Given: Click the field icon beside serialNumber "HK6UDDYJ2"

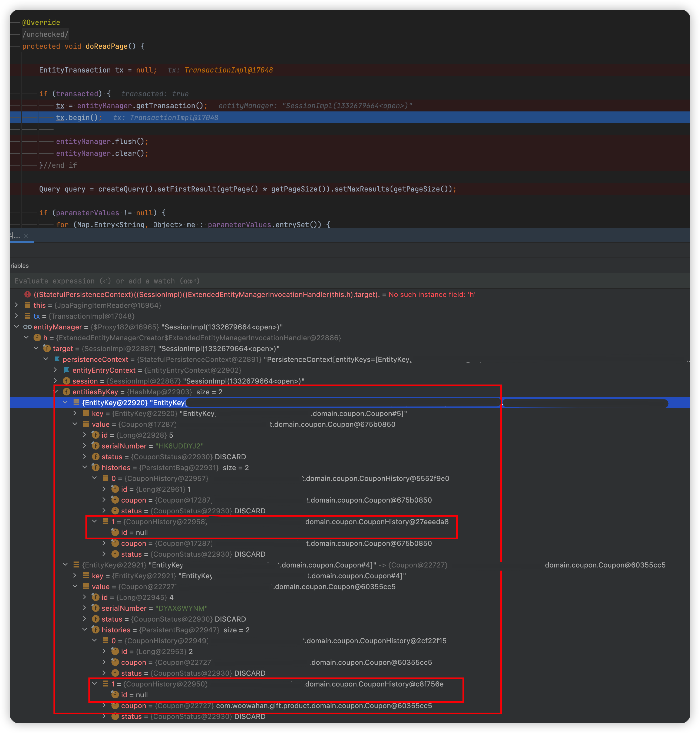Looking at the screenshot, I should click(95, 446).
